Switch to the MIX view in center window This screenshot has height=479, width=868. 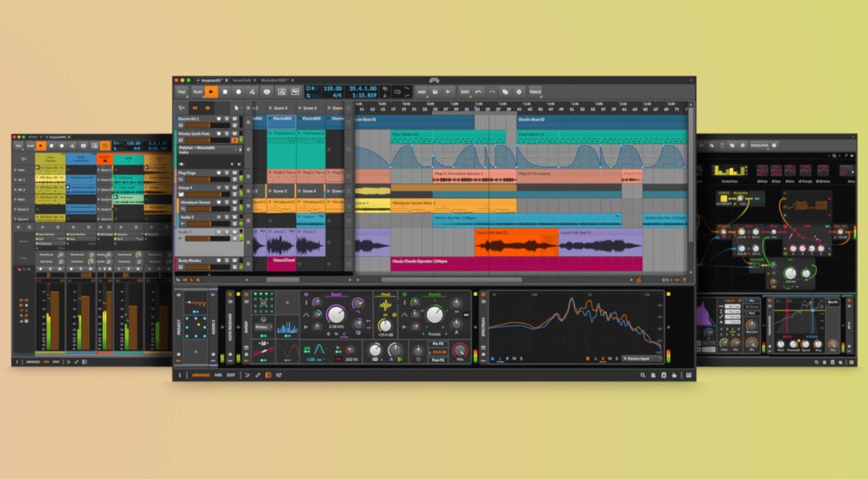click(x=218, y=375)
